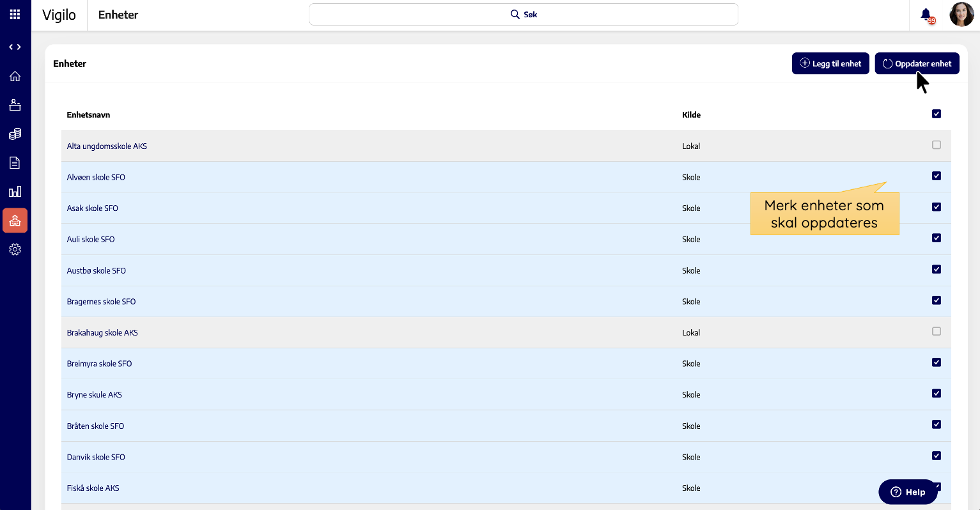Click the Søk search field
The height and width of the screenshot is (510, 980).
coord(523,14)
